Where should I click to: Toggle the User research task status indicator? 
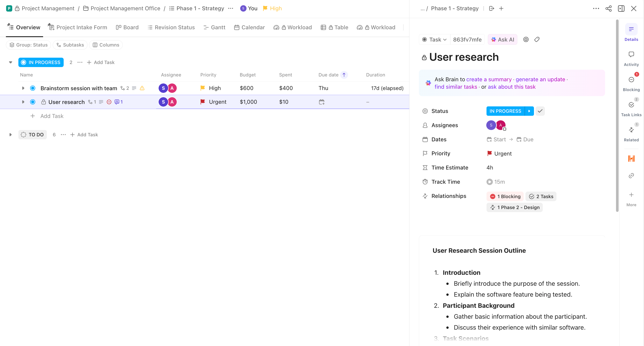(33, 102)
